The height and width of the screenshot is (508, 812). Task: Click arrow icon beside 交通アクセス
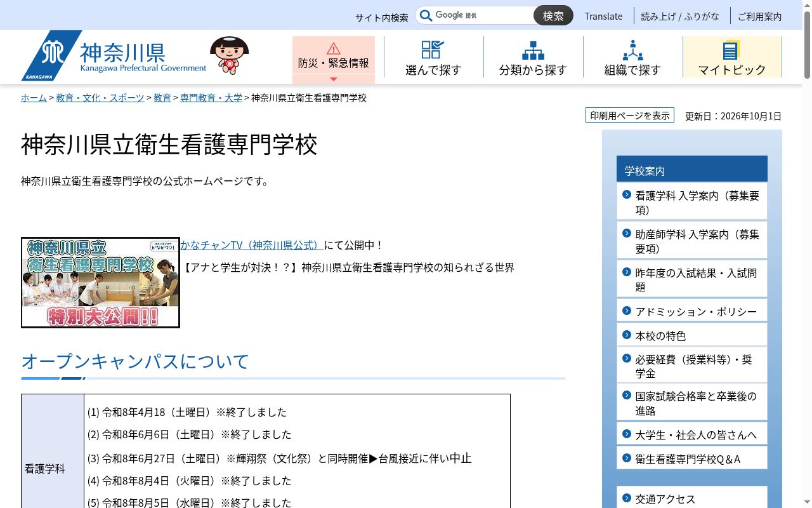click(x=627, y=498)
